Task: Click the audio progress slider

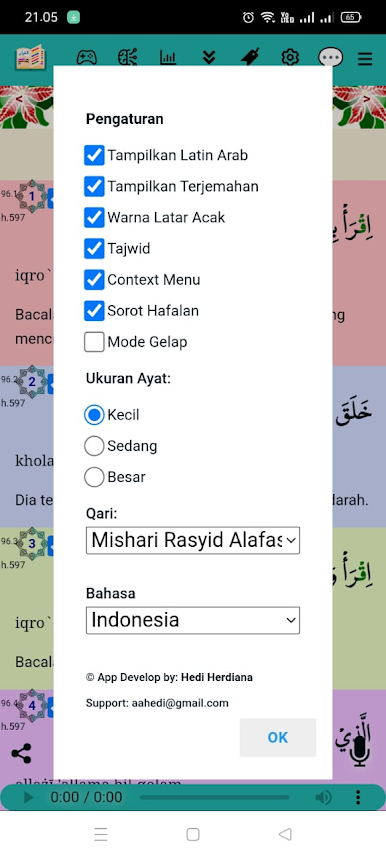Action: coord(215,797)
